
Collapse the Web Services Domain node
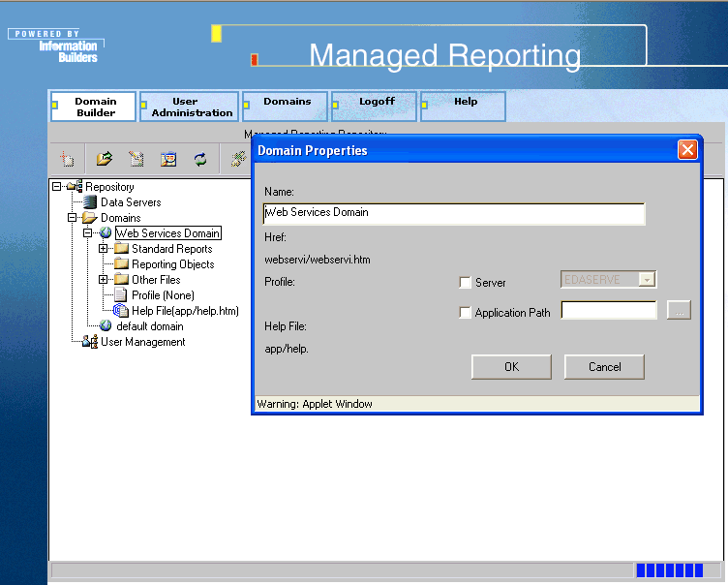(87, 232)
